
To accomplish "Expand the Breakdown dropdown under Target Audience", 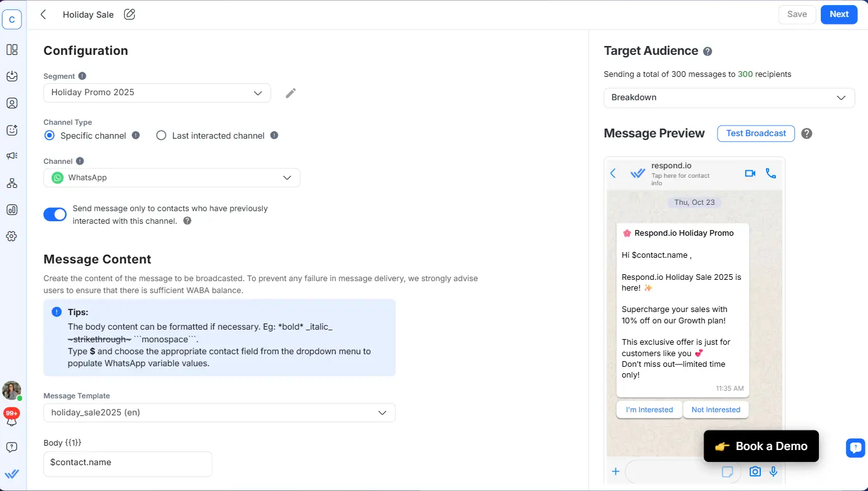I will tap(729, 98).
